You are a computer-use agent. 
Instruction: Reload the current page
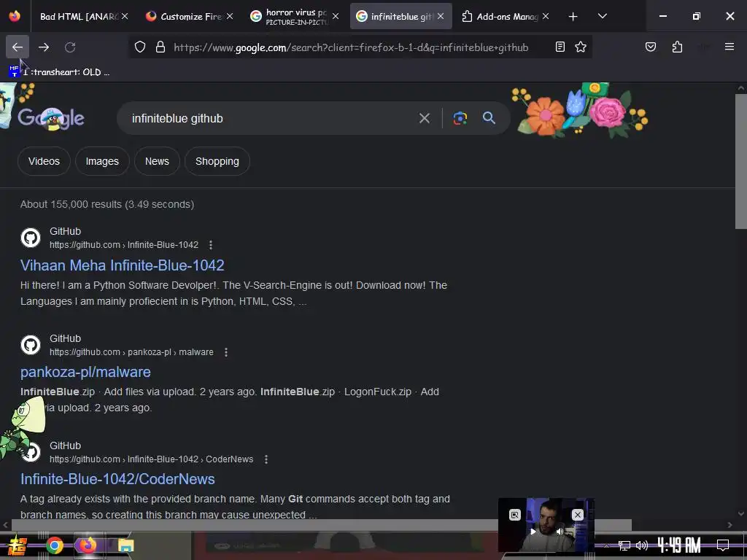coord(70,47)
